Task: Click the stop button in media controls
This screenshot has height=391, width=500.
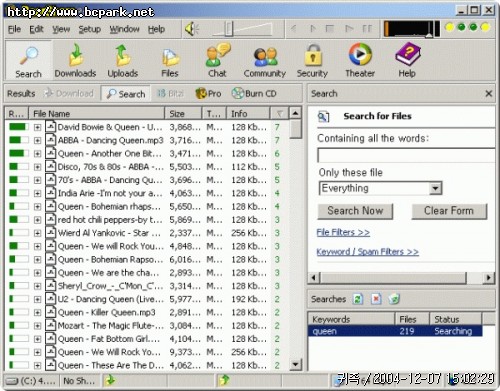Action: tap(330, 29)
